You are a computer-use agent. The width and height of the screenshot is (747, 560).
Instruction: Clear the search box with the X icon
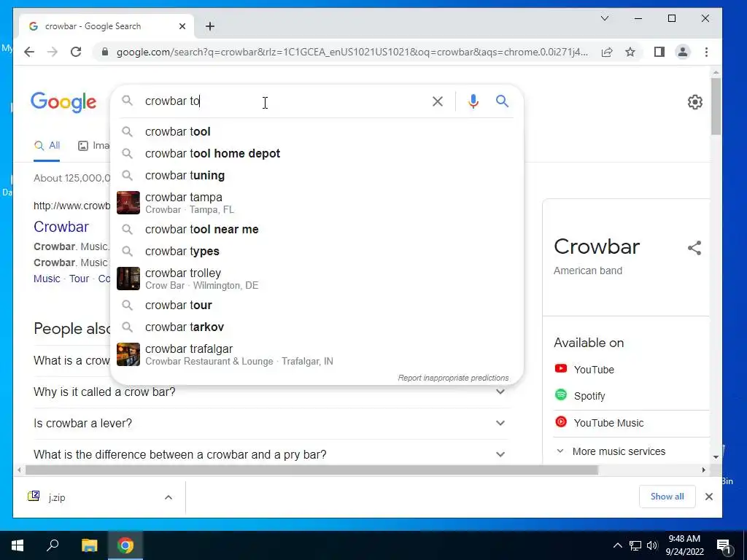[438, 101]
